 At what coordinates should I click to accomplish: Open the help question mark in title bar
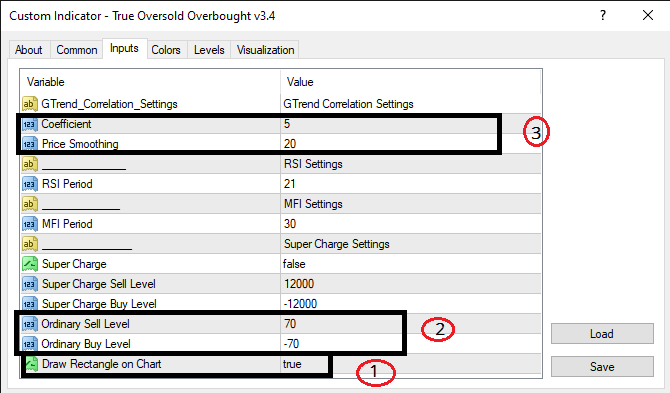(x=603, y=15)
